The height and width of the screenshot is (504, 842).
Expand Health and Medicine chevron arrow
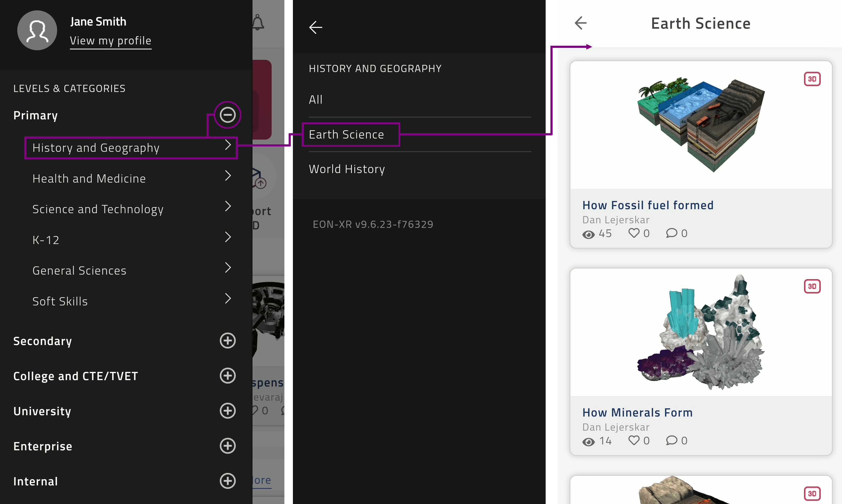tap(228, 176)
